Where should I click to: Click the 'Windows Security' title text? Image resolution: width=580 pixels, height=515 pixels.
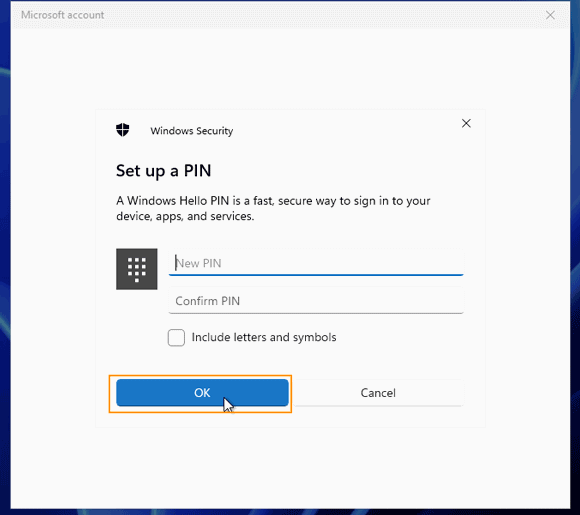(x=192, y=131)
